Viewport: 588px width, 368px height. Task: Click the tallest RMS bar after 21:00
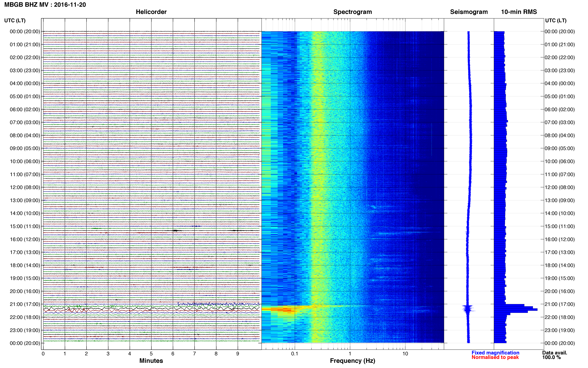pos(516,310)
